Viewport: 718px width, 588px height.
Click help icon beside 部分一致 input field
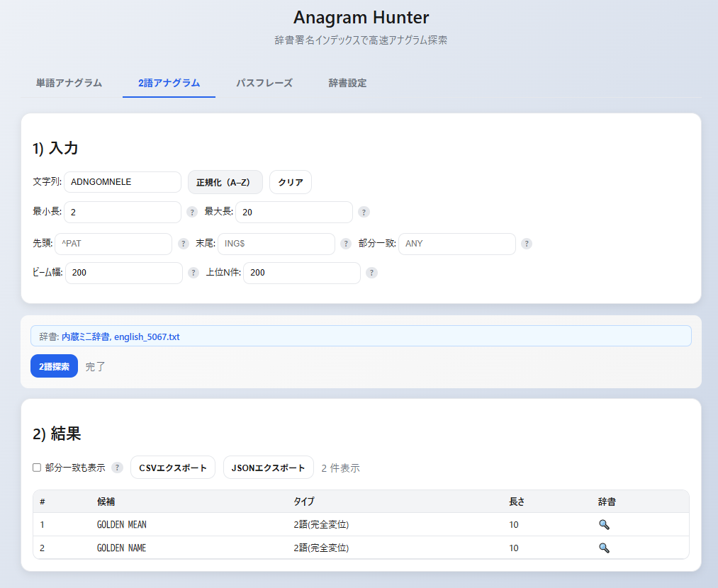coord(527,244)
